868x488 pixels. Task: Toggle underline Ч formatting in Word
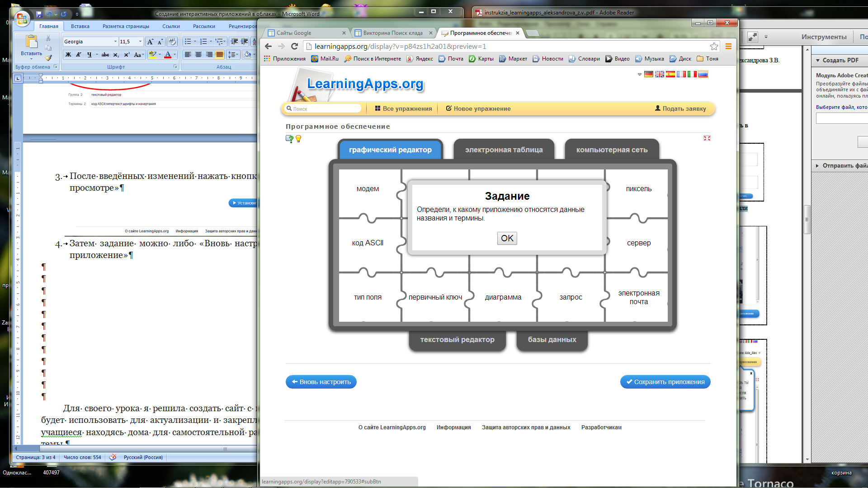[x=89, y=55]
